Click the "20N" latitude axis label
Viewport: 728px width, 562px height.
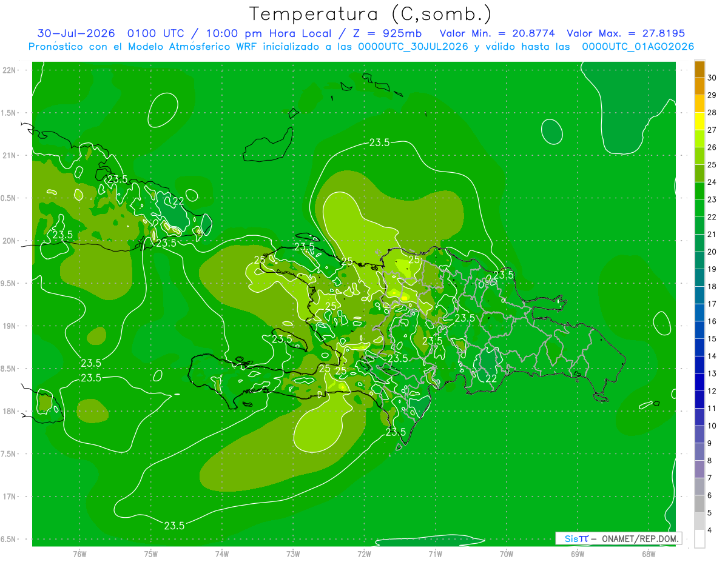pos(9,241)
